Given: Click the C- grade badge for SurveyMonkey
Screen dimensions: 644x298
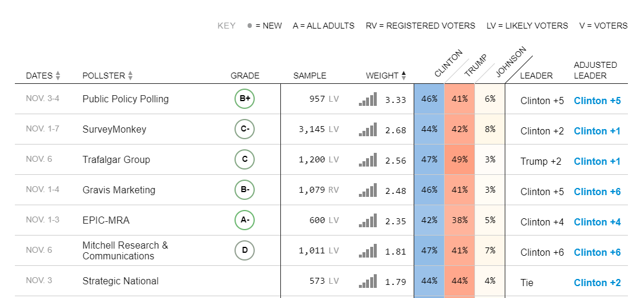Looking at the screenshot, I should point(245,129).
